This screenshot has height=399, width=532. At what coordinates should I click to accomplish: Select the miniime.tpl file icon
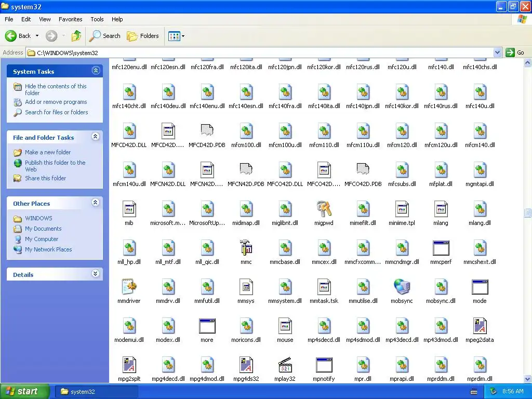[402, 209]
